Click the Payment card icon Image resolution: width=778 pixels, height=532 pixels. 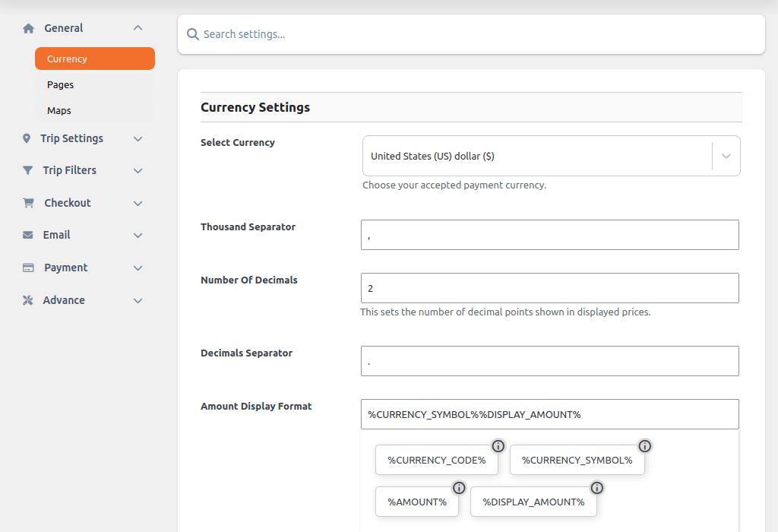point(28,268)
